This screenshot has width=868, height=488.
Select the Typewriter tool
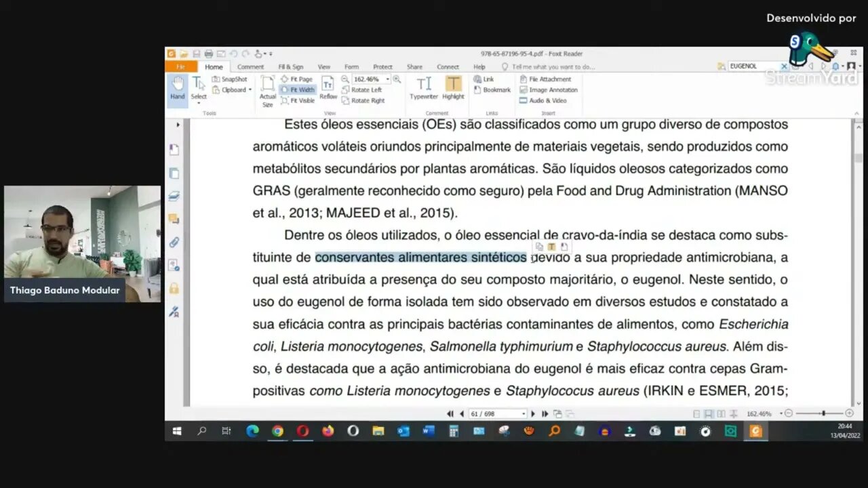tap(424, 88)
